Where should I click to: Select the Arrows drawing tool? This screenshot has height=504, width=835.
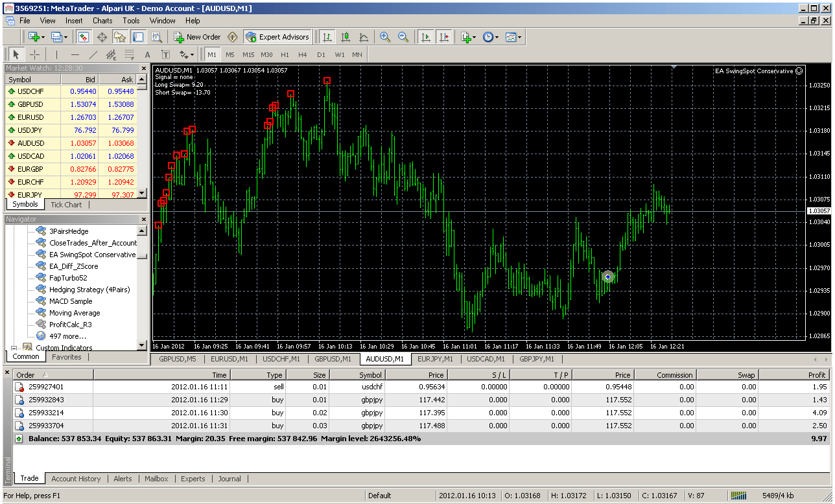click(183, 54)
